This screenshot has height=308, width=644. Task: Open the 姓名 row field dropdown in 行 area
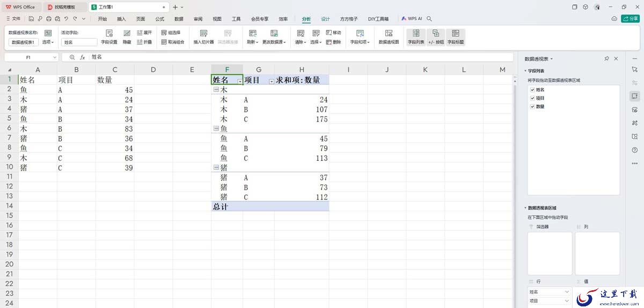tap(567, 292)
